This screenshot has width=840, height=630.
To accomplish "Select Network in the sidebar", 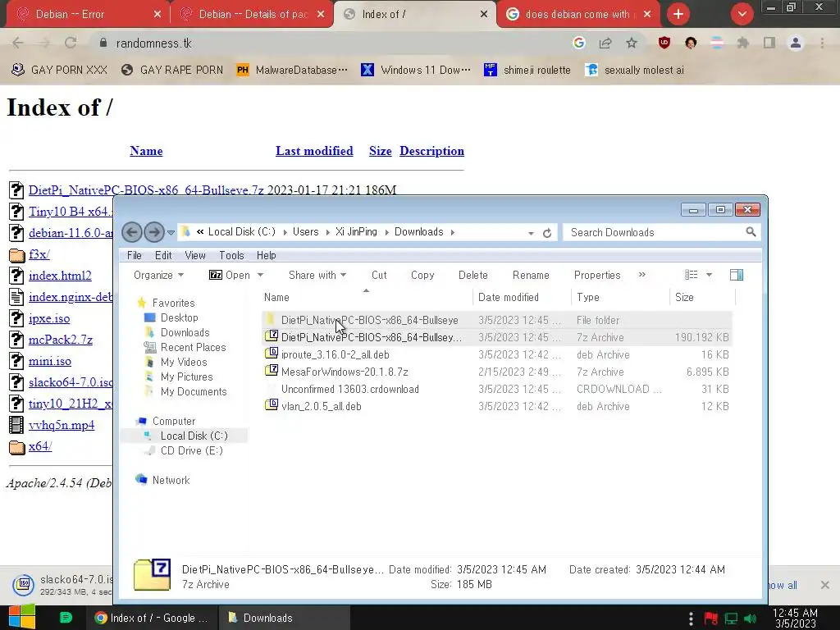I will coord(171,480).
